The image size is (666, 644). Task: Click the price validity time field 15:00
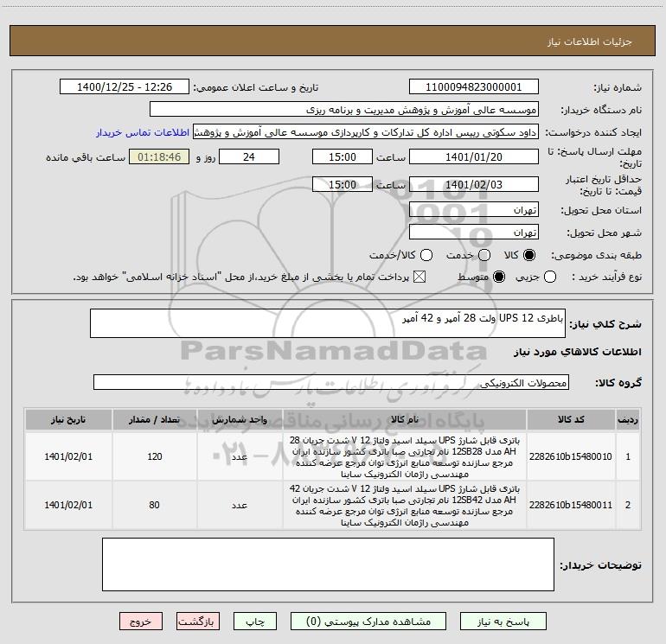pyautogui.click(x=343, y=184)
